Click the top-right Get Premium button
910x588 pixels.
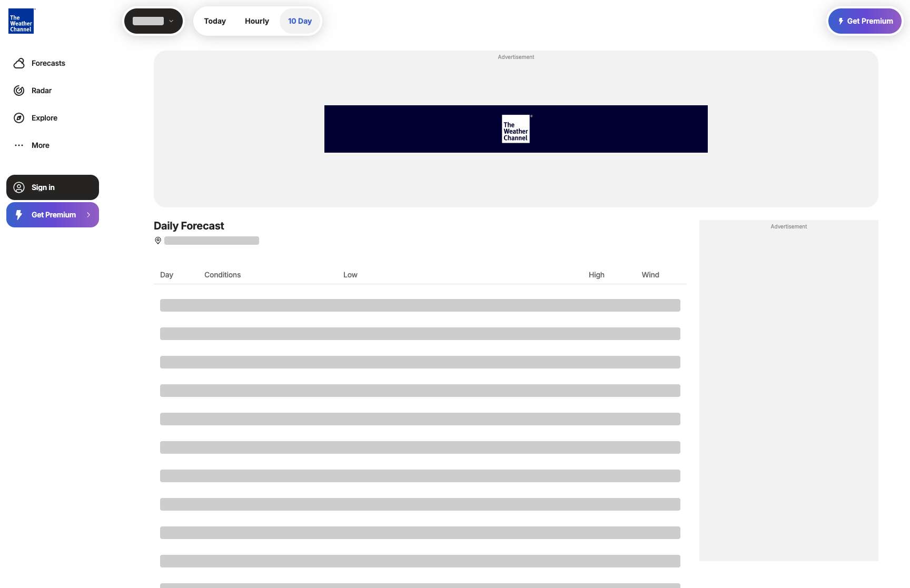point(865,21)
